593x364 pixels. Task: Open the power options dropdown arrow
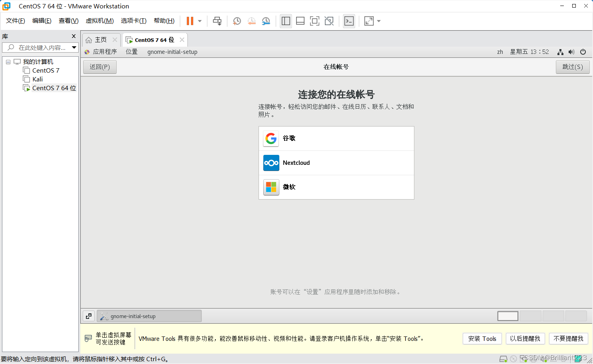coord(200,21)
